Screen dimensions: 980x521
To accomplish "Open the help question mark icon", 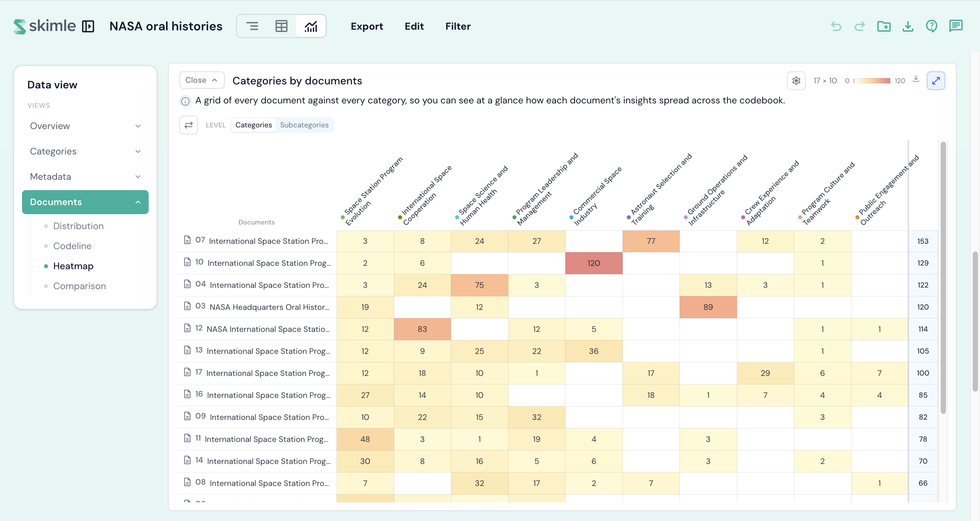I will tap(932, 26).
